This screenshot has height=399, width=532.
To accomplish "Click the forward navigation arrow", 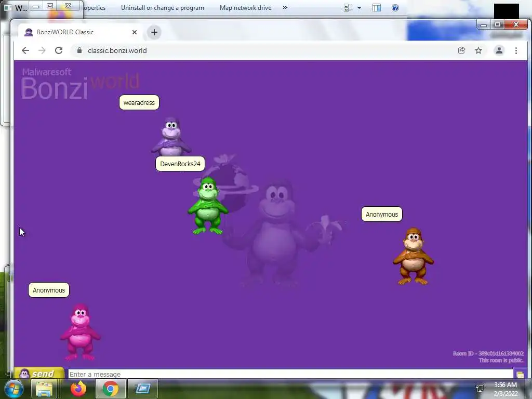I will [42, 50].
